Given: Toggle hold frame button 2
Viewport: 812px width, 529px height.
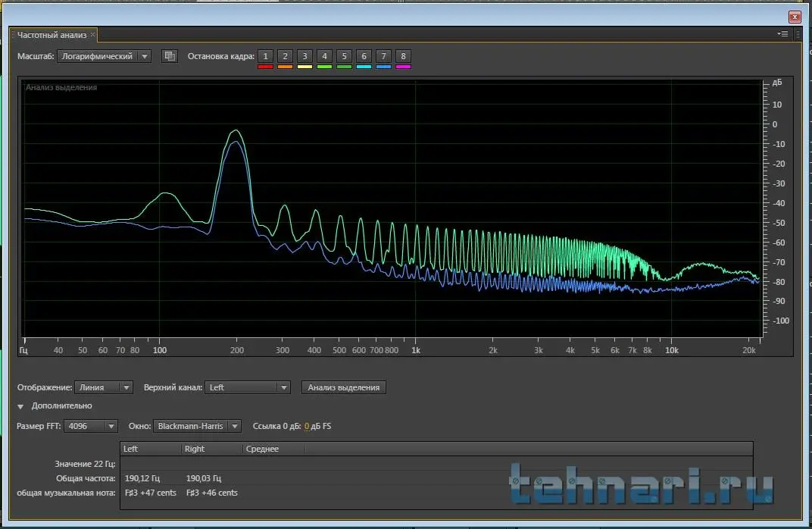Looking at the screenshot, I should tap(285, 56).
